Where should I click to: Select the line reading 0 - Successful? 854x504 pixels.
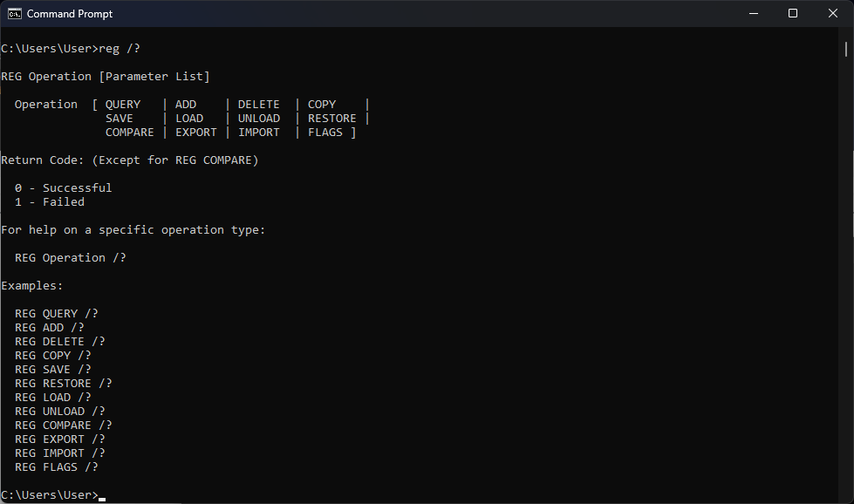63,187
